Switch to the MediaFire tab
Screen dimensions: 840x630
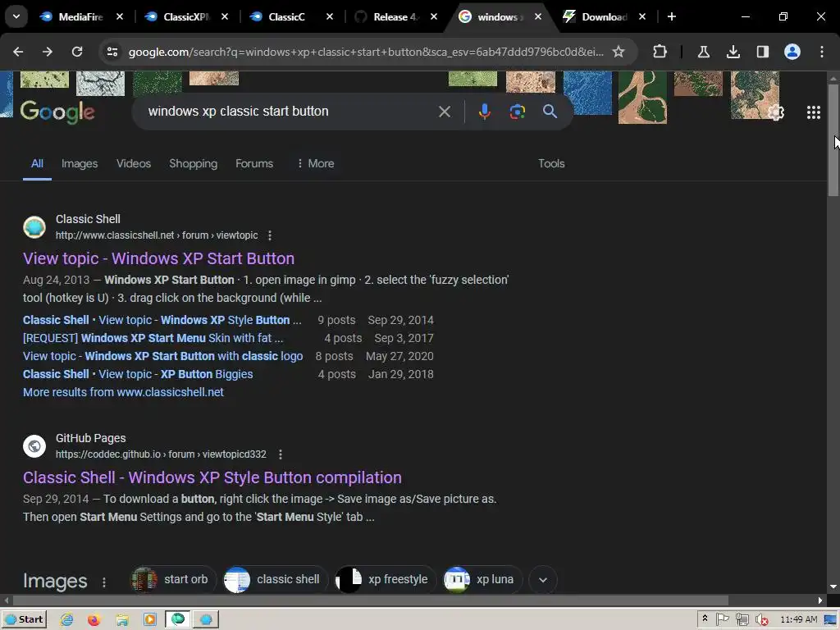[x=80, y=16]
